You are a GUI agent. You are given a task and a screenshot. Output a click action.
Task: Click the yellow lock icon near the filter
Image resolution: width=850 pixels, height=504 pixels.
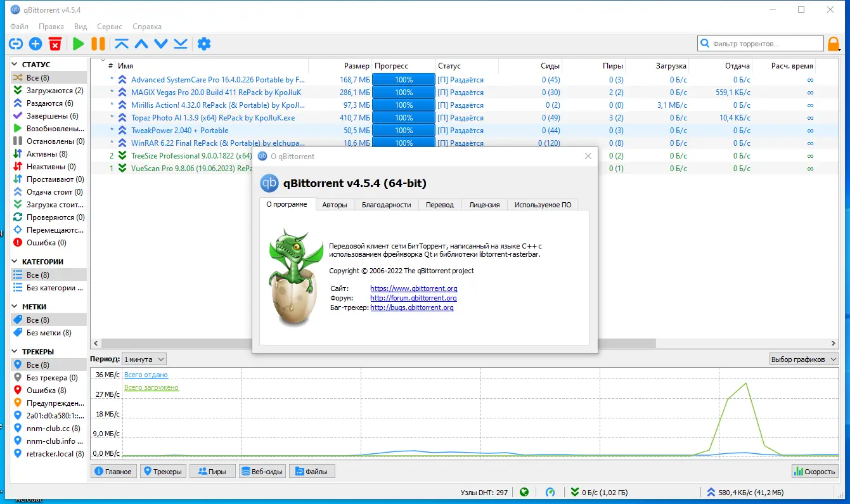coord(832,43)
